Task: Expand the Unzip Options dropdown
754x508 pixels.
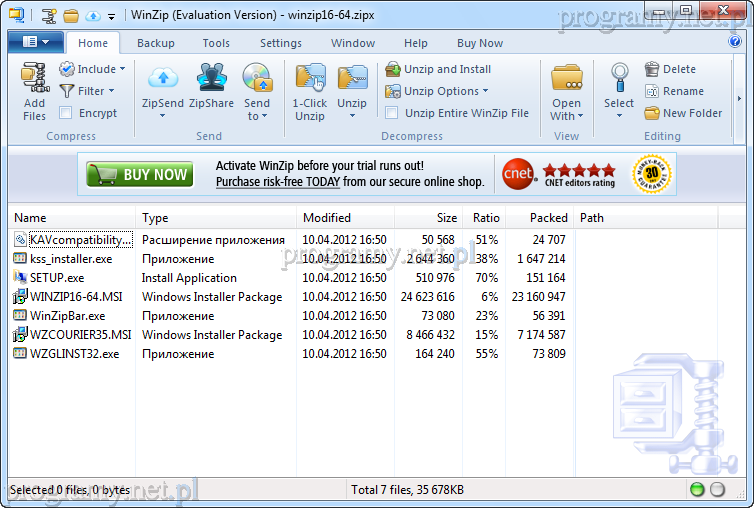Action: [486, 91]
